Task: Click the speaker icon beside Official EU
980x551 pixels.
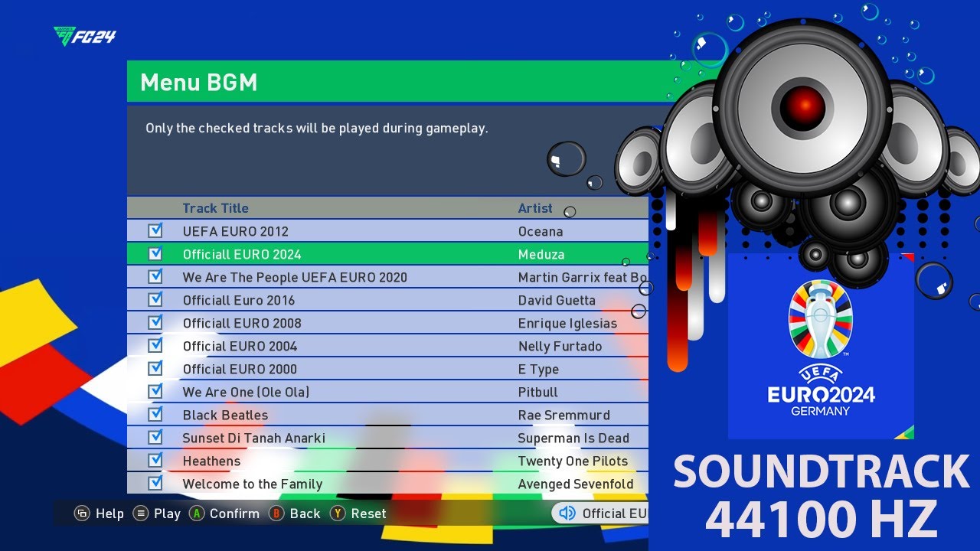Action: click(567, 514)
